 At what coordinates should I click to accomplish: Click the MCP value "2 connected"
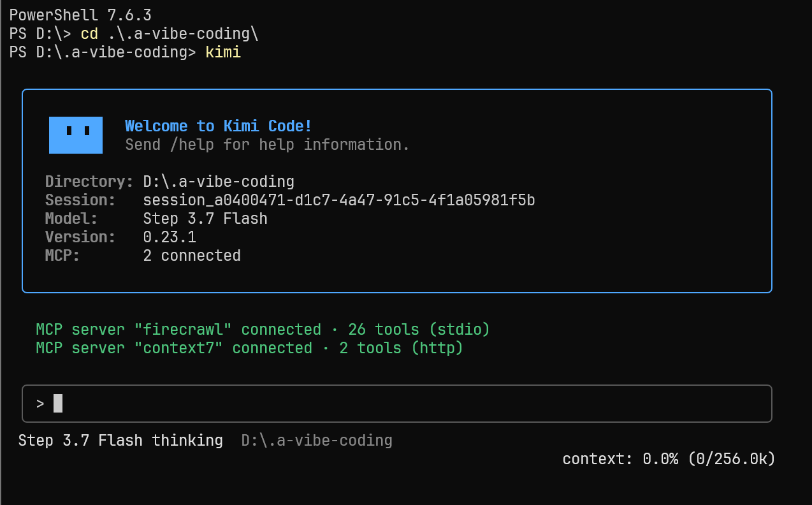192,256
